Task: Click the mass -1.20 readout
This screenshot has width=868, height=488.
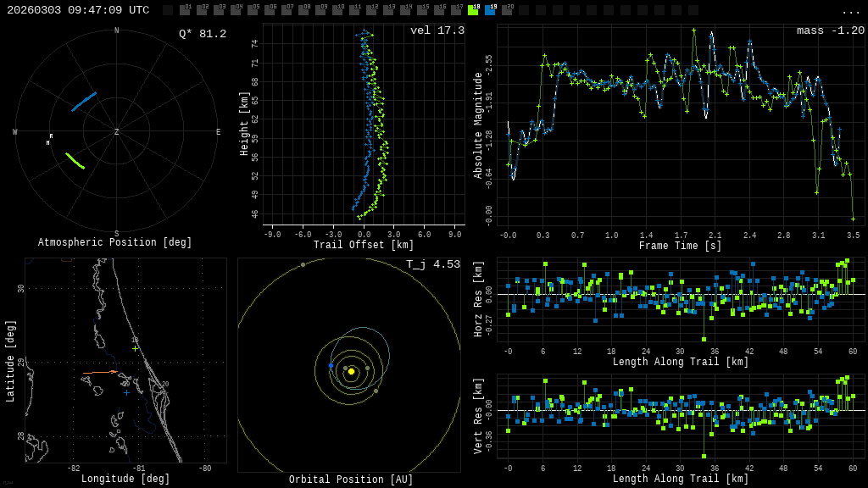Action: point(830,30)
